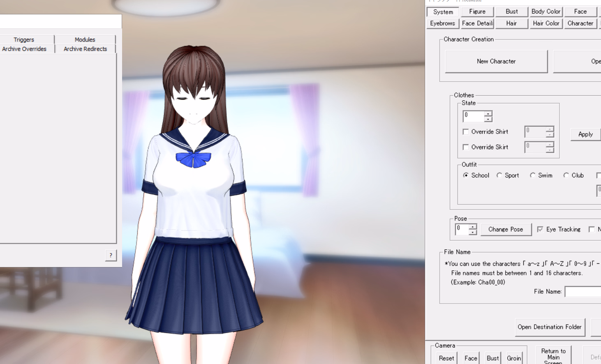Focus the camera on Face
This screenshot has width=601, height=364.
(471, 358)
